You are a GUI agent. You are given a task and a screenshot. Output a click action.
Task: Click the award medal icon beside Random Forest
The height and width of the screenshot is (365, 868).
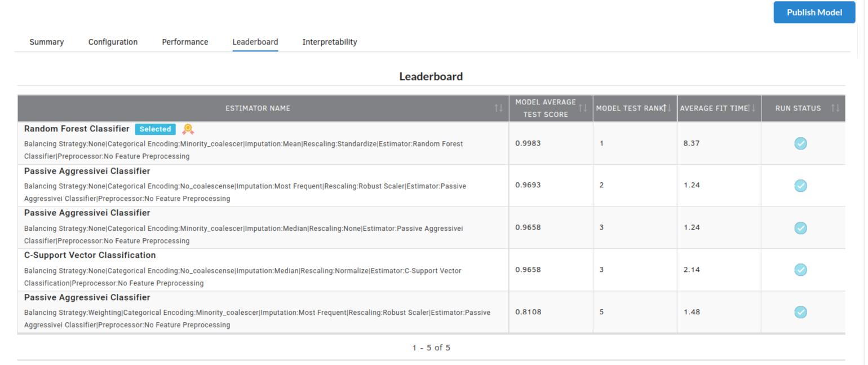[188, 129]
